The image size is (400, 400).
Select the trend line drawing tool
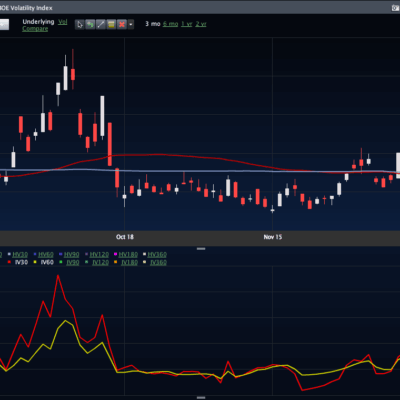coord(101,24)
